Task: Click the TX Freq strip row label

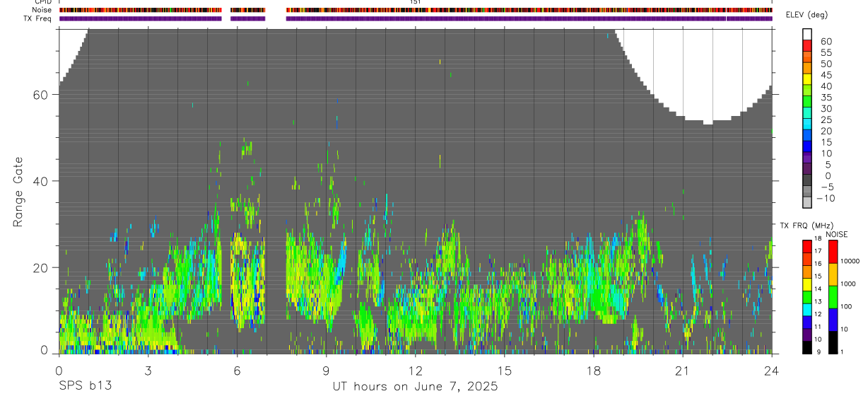Action: [38, 18]
